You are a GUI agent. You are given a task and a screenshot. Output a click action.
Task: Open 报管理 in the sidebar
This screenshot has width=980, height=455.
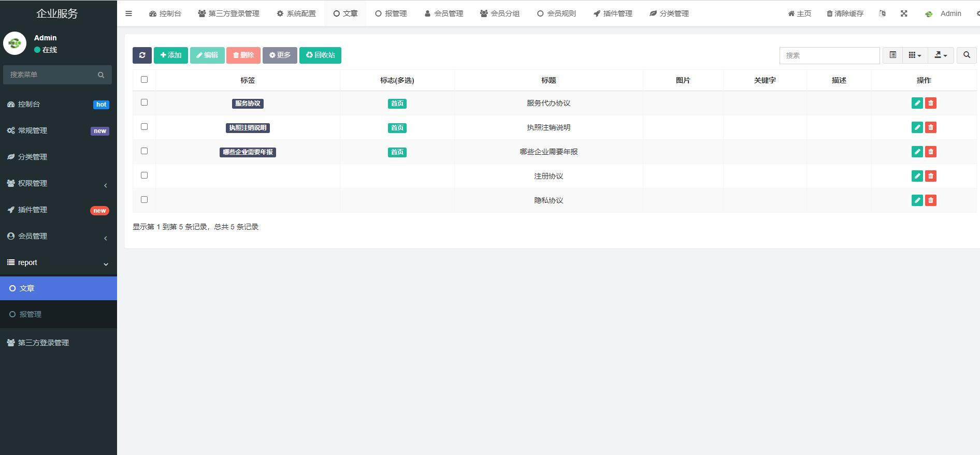[x=30, y=314]
